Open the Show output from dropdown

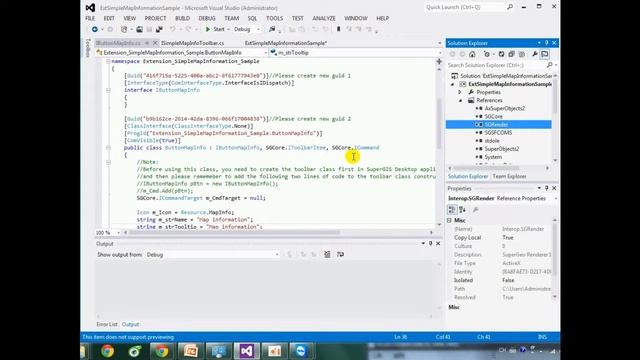tap(213, 255)
